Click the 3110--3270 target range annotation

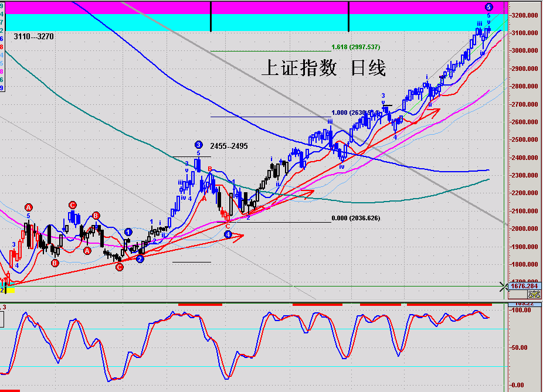point(33,37)
